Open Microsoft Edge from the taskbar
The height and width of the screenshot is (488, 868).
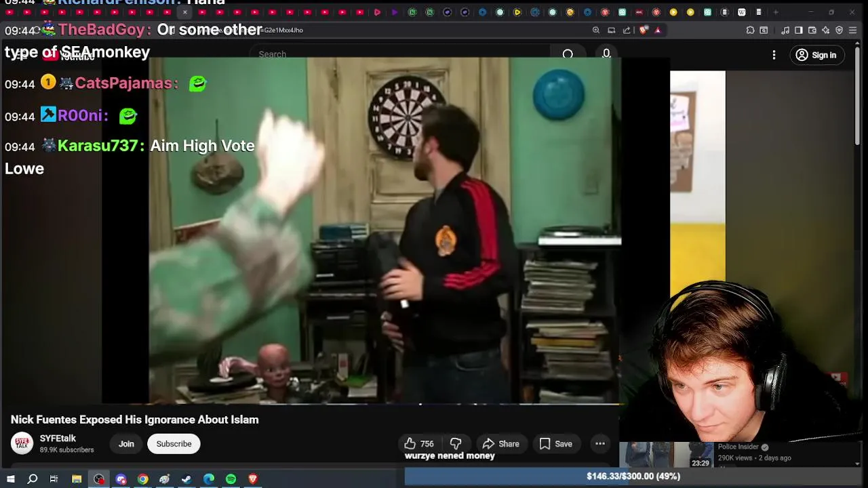tap(209, 479)
